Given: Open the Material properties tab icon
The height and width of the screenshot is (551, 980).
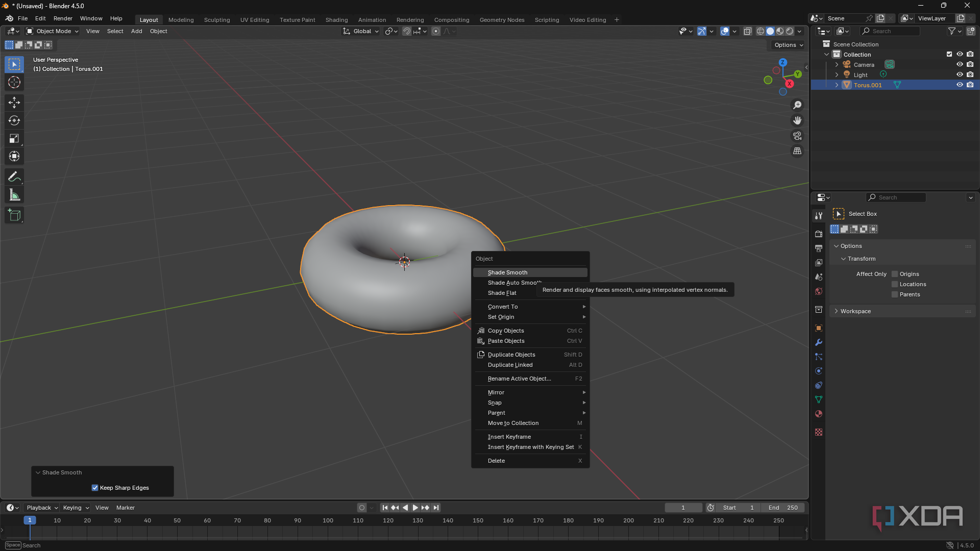Looking at the screenshot, I should (819, 414).
